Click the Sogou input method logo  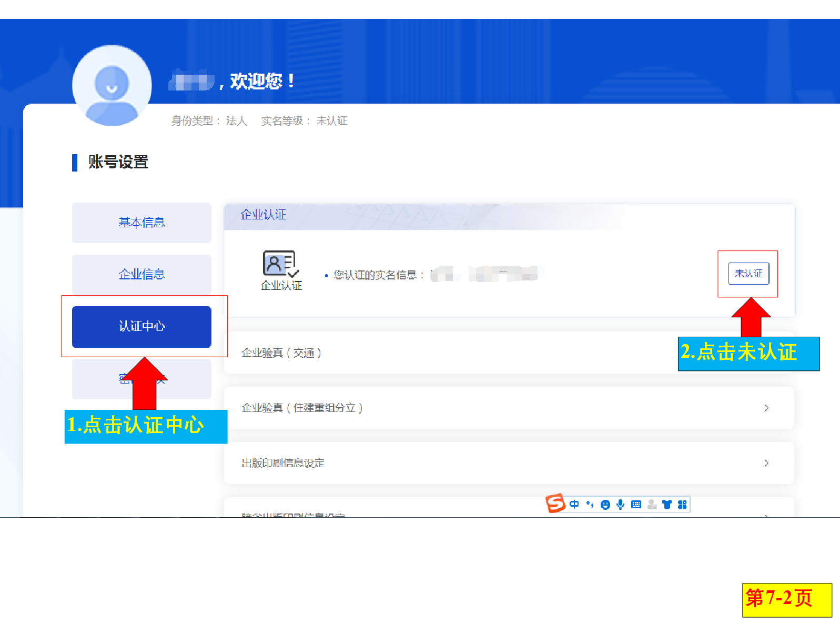555,504
